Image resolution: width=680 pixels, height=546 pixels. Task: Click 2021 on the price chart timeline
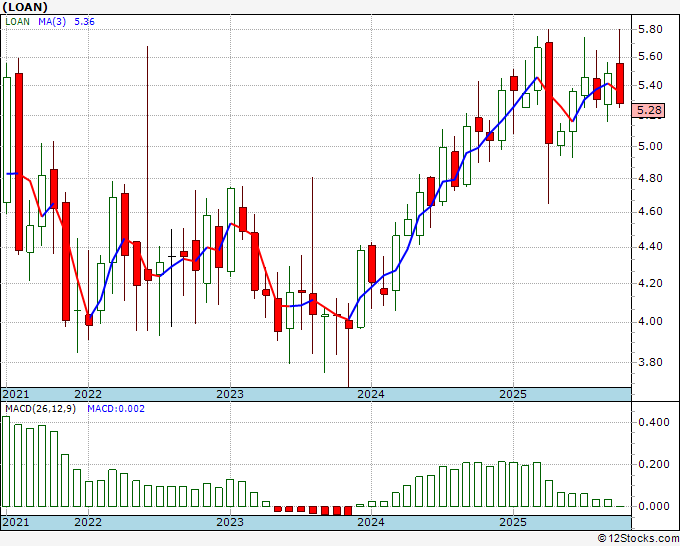tap(16, 394)
